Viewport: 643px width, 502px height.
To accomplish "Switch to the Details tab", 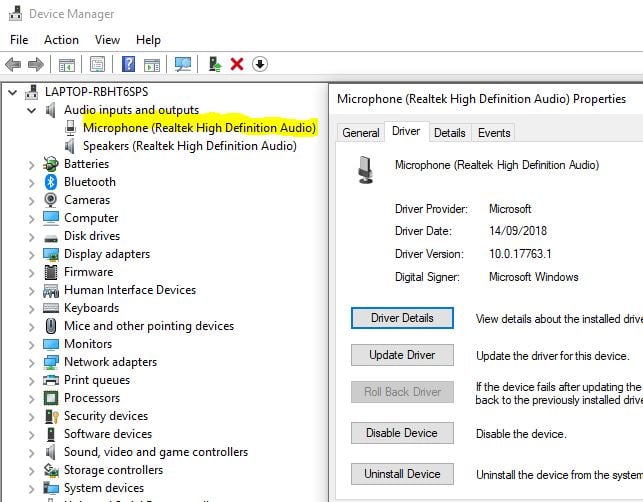I will tap(449, 133).
